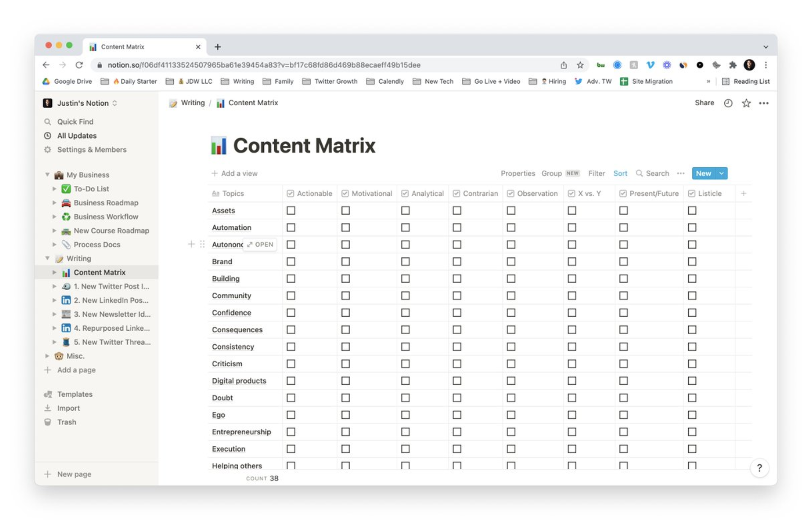Open Settings & Members
This screenshot has width=812, height=521.
(x=91, y=149)
